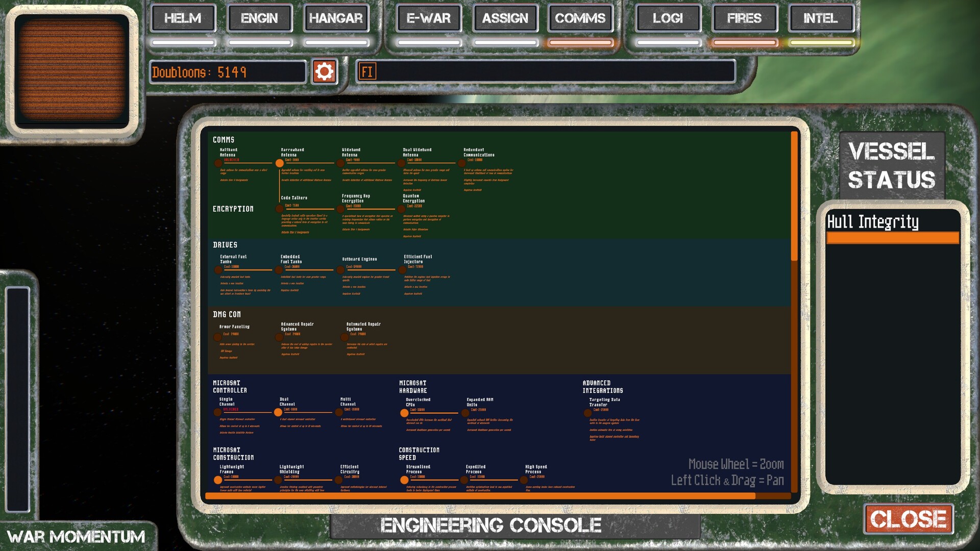Click the Lightweight Frames upgrade node

click(218, 480)
